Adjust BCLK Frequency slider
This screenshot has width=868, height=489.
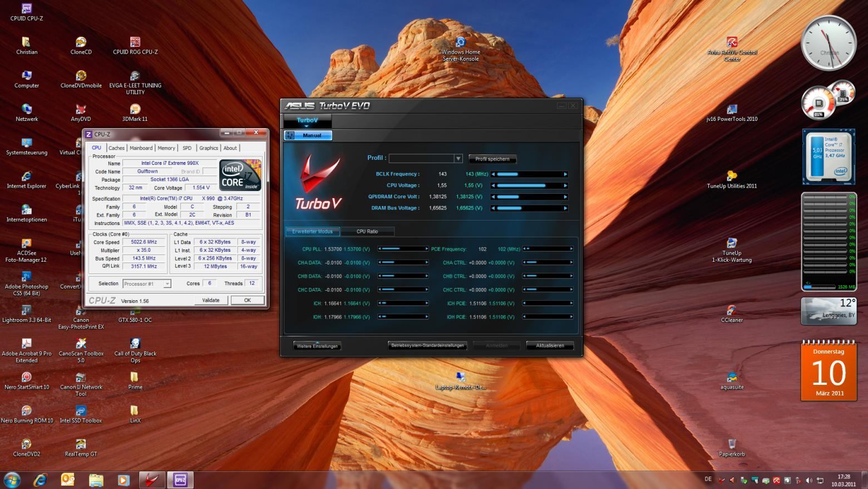coord(529,174)
